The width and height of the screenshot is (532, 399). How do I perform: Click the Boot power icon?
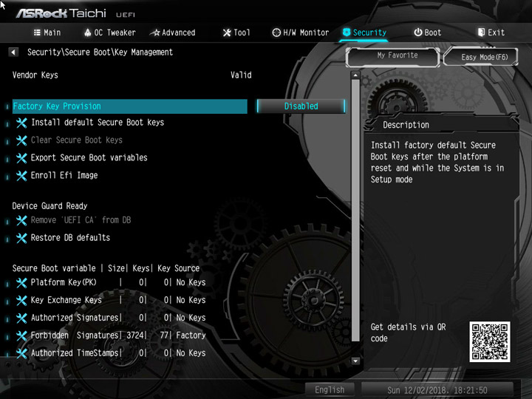tap(418, 33)
